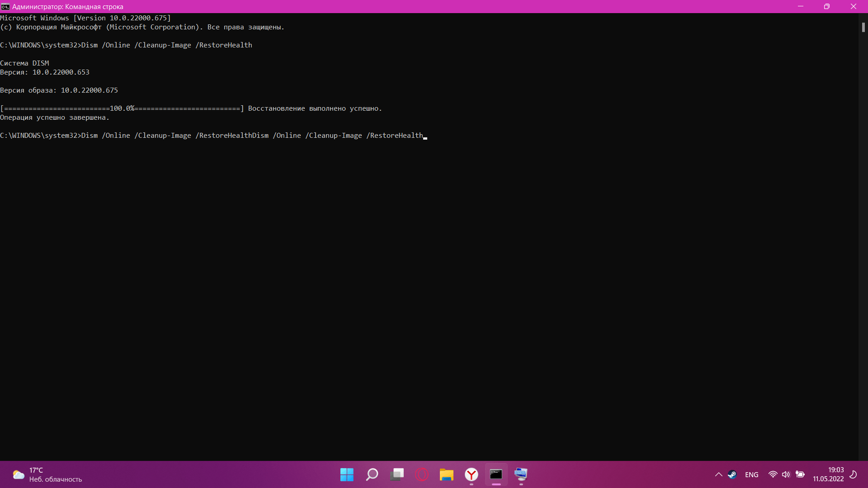Open notification center moon icon

854,474
